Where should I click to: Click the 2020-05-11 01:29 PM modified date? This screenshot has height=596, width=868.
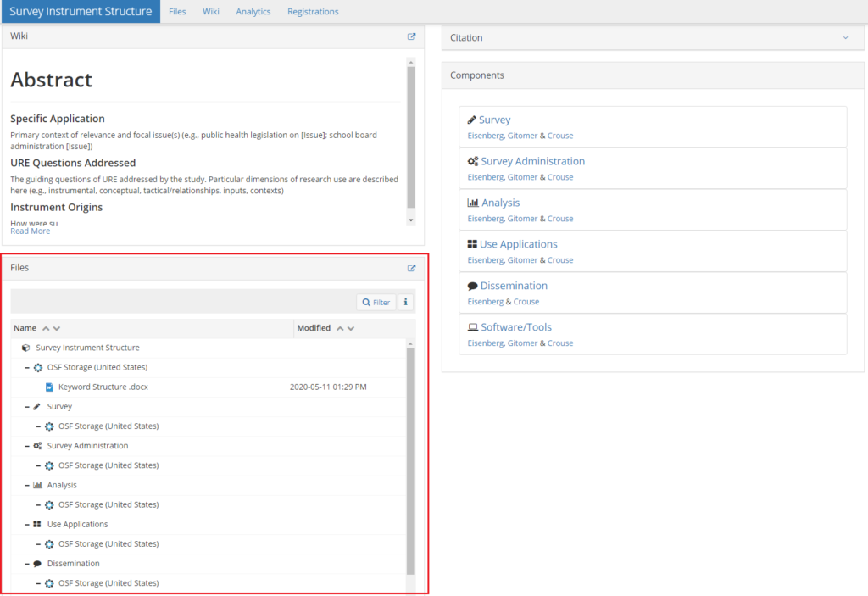pyautogui.click(x=328, y=387)
